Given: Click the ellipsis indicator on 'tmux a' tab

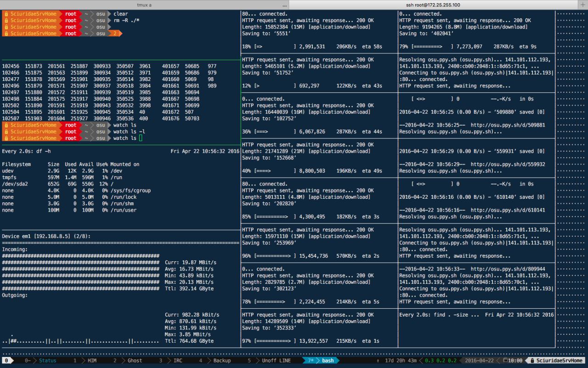Looking at the screenshot, I should (284, 5).
